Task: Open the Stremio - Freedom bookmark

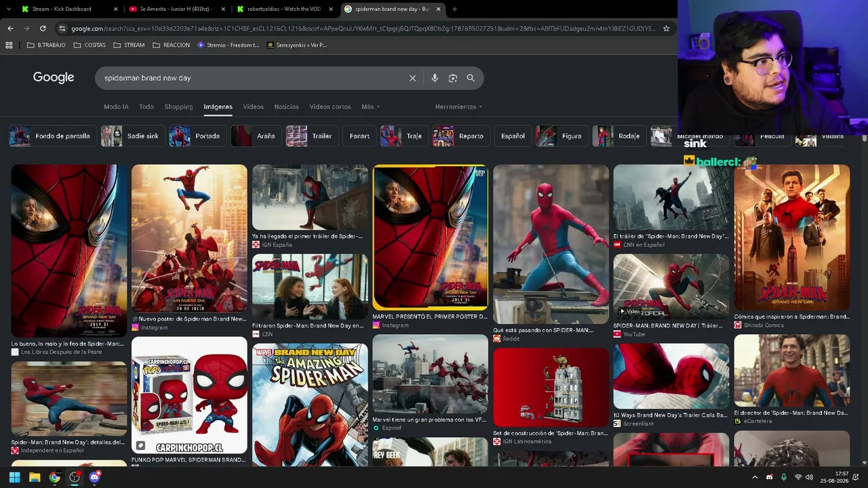Action: [229, 45]
